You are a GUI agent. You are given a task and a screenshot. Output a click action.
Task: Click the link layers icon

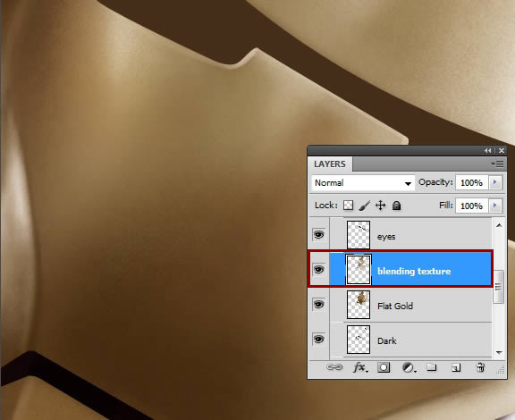click(334, 367)
